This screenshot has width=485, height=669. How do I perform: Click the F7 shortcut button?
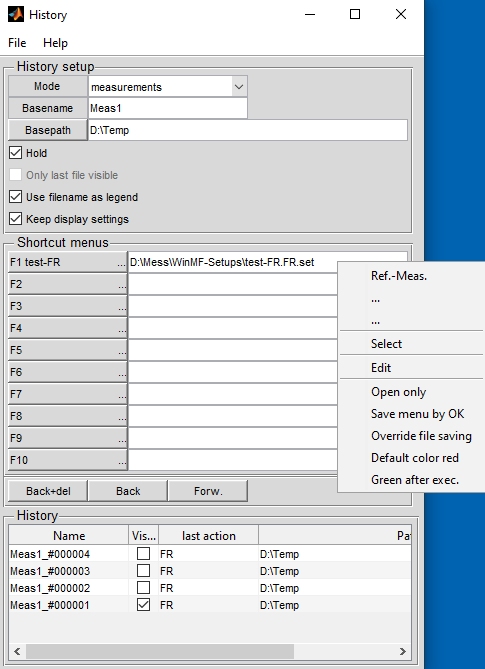(x=67, y=394)
